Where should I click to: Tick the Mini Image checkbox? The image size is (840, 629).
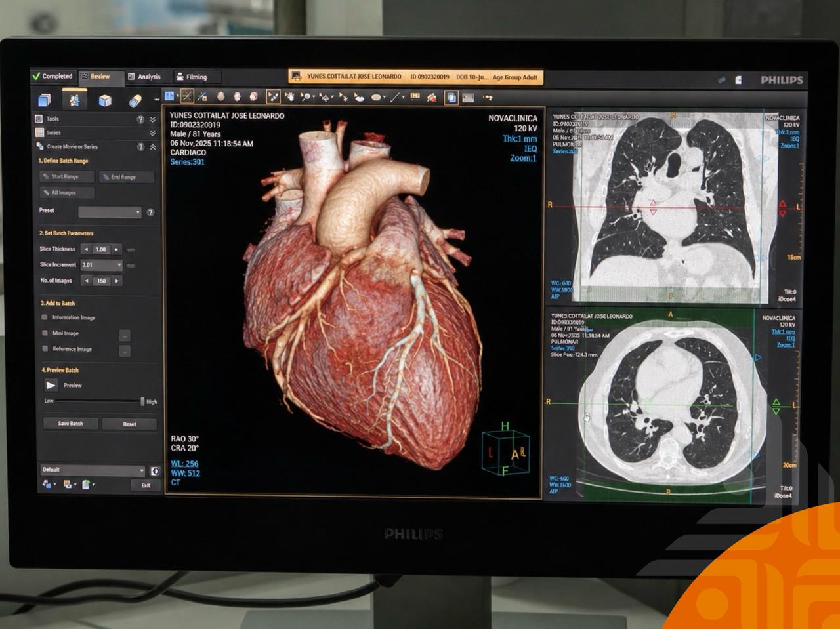(45, 333)
